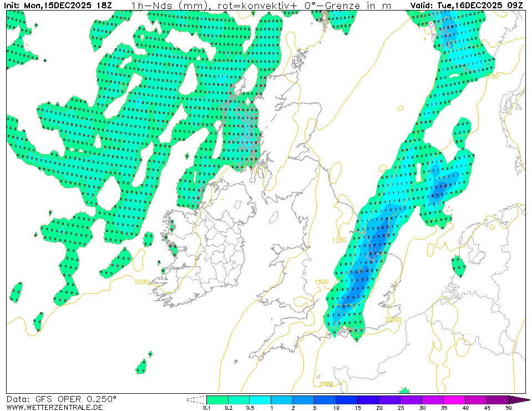Click the dotted arrow left of legend
This screenshot has height=411, width=532.
196,399
